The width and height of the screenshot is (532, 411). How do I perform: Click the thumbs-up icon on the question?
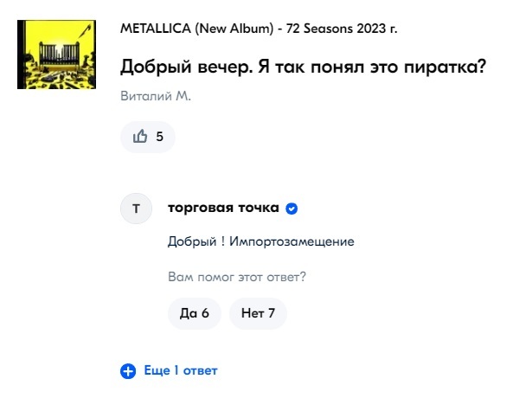pyautogui.click(x=140, y=137)
